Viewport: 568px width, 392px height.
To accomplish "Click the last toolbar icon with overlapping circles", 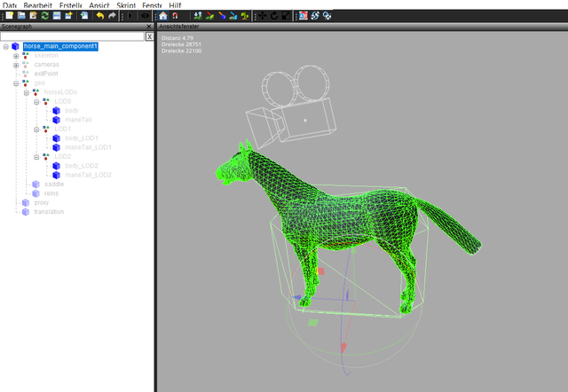I will click(x=327, y=16).
